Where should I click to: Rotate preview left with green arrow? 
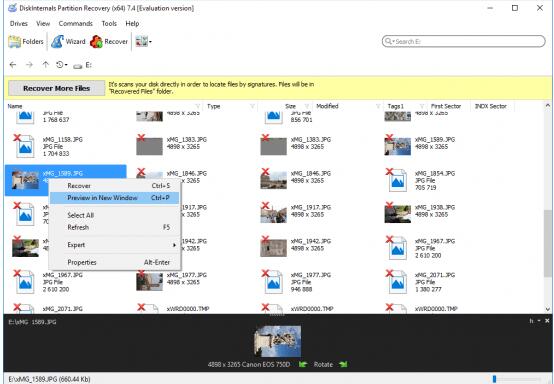(x=303, y=365)
